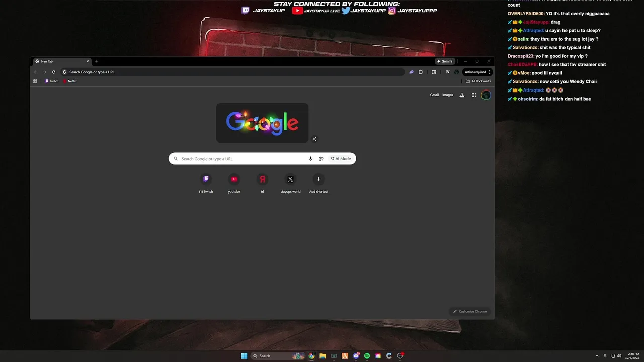Select the New Tab browser tab
This screenshot has width=644, height=362.
click(x=61, y=61)
